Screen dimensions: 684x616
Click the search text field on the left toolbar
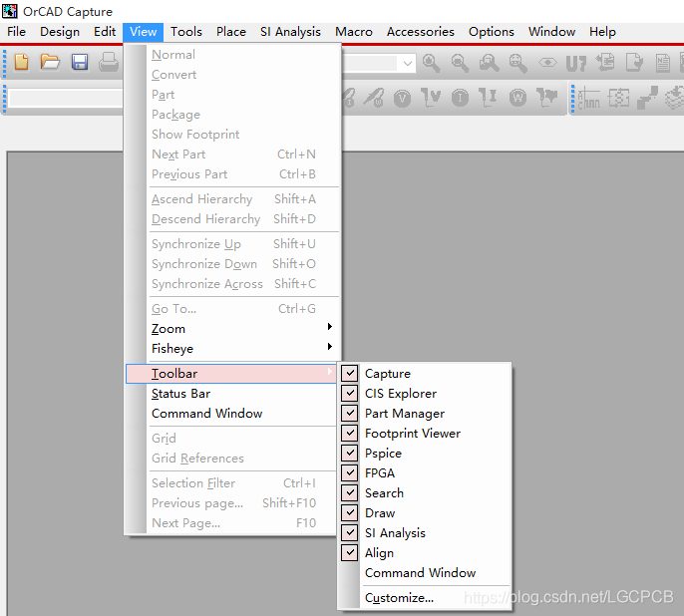coord(66,98)
